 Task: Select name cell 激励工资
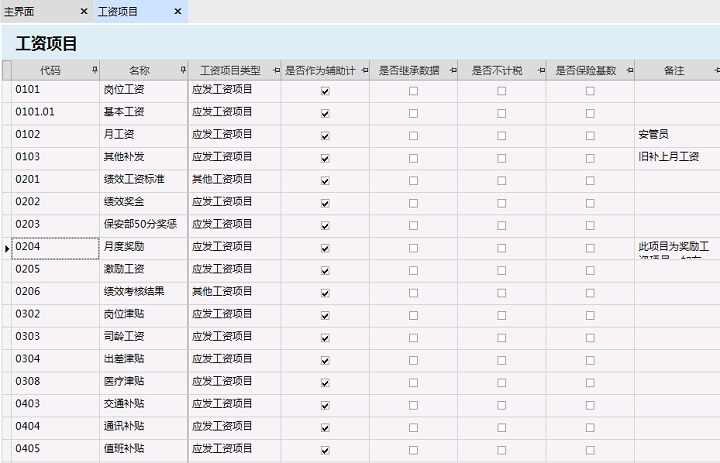click(x=143, y=271)
